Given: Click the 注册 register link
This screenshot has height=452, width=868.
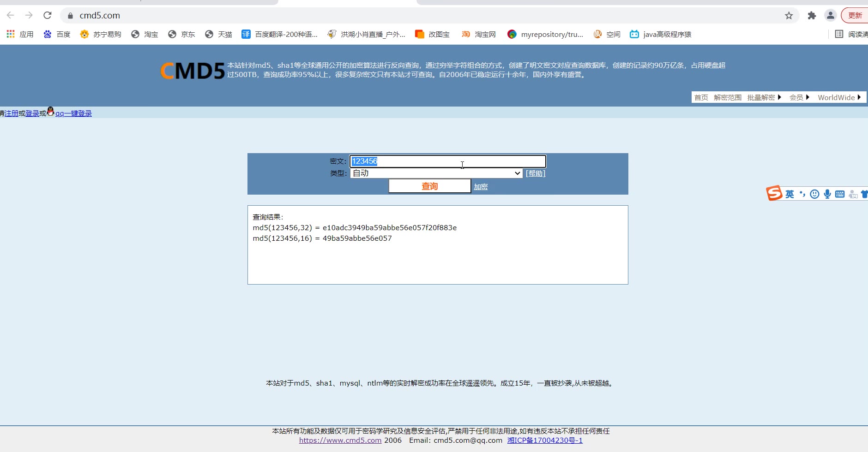Looking at the screenshot, I should [x=12, y=113].
